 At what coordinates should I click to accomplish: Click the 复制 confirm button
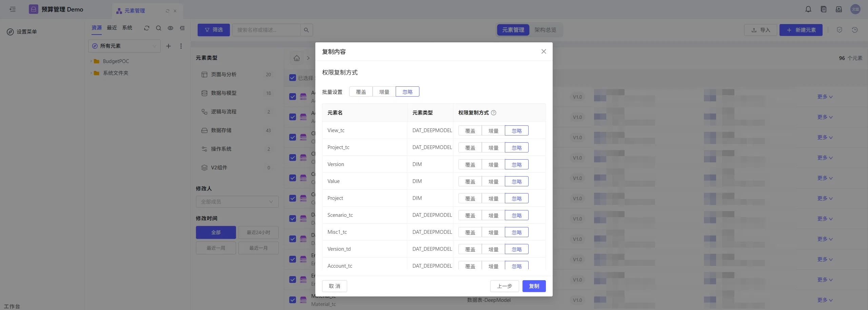coord(534,286)
